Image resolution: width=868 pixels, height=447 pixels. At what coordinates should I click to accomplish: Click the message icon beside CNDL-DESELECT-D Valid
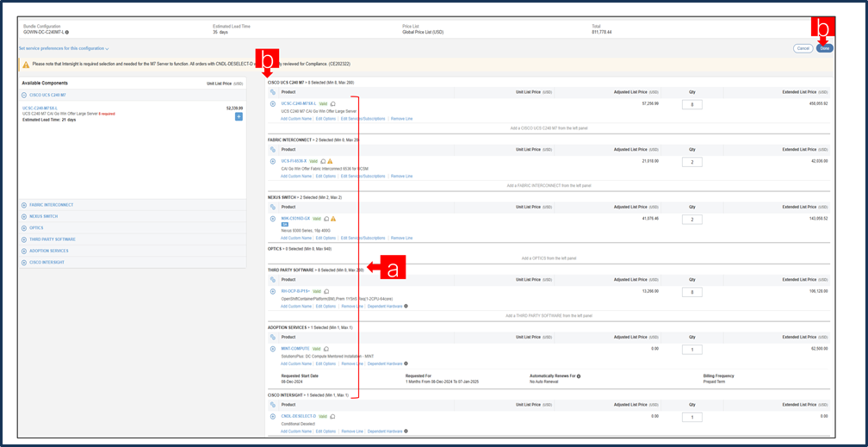coord(332,417)
